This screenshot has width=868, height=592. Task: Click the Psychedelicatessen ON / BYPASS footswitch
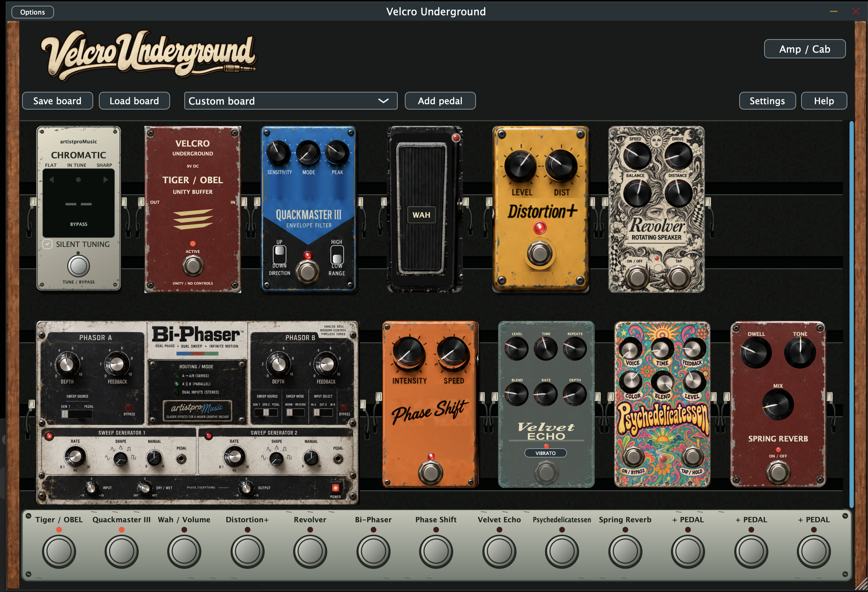pos(634,456)
